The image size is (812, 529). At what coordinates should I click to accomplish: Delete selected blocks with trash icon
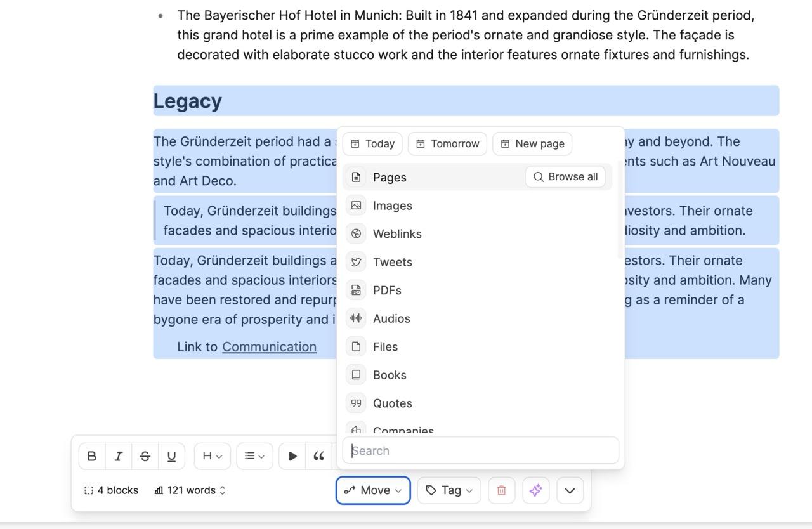[x=501, y=490]
